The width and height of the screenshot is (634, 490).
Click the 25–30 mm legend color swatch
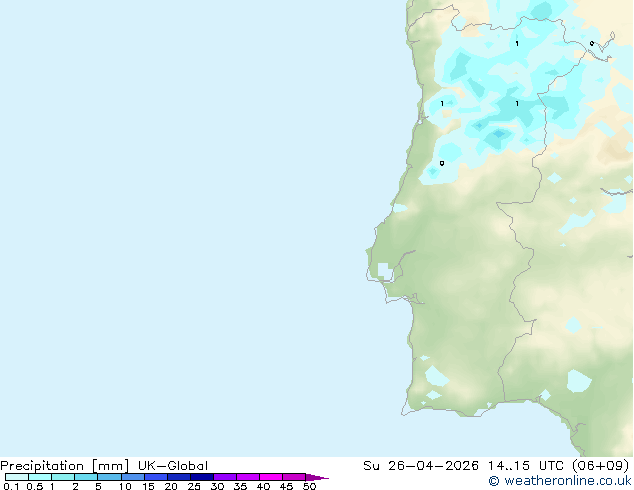coord(202,477)
